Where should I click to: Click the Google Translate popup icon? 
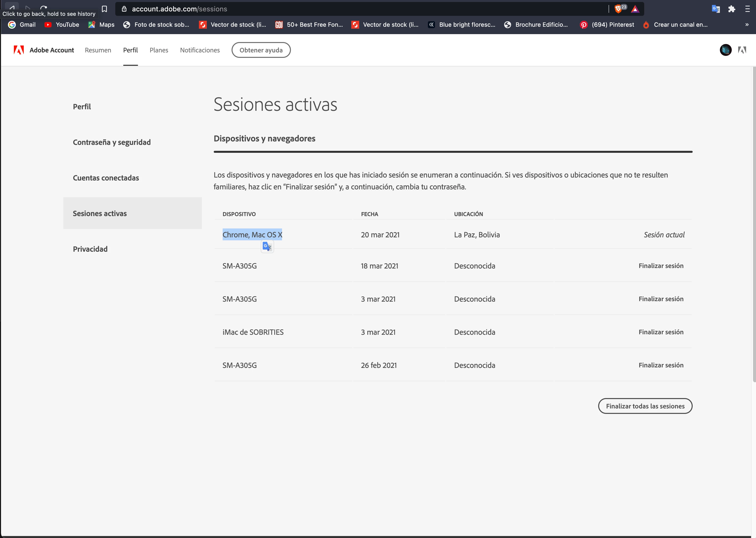pyautogui.click(x=267, y=247)
